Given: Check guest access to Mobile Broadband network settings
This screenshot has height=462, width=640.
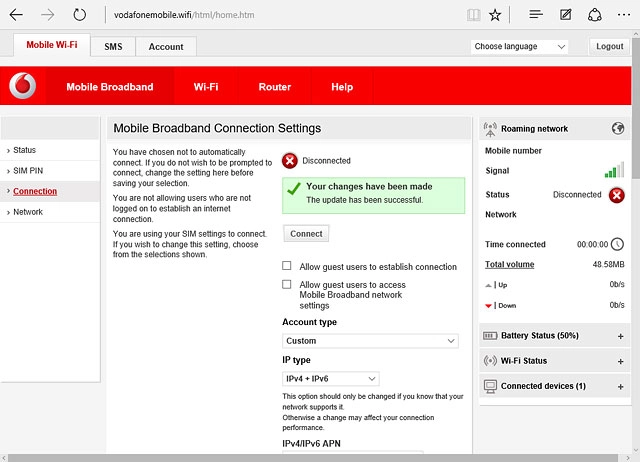Looking at the screenshot, I should pyautogui.click(x=287, y=285).
